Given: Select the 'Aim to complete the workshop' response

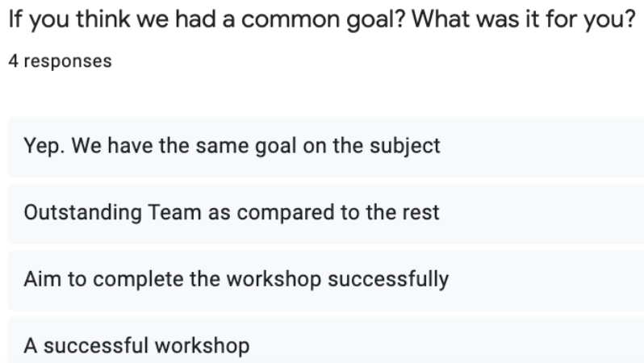Looking at the screenshot, I should (326, 281).
